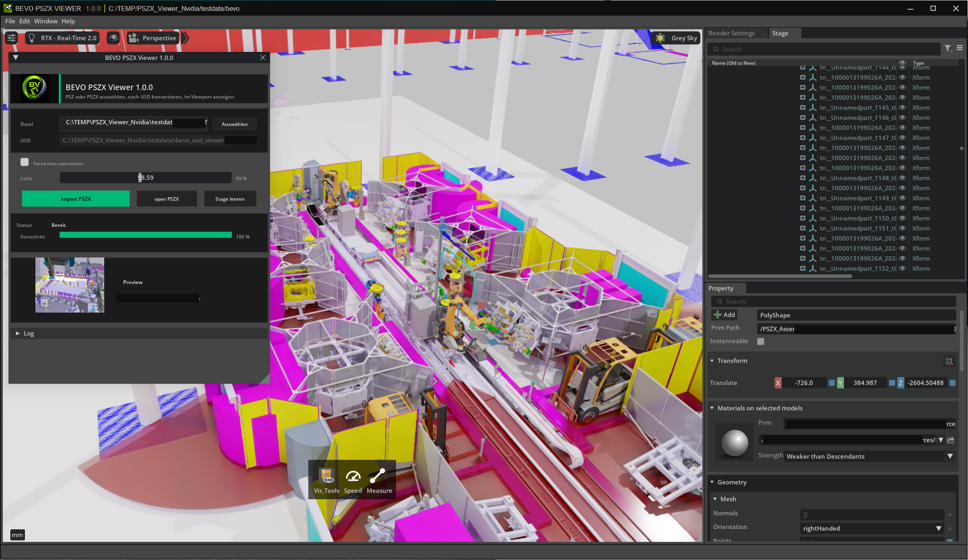Click the Y axis translate label
Image resolution: width=968 pixels, height=560 pixels.
pos(840,383)
